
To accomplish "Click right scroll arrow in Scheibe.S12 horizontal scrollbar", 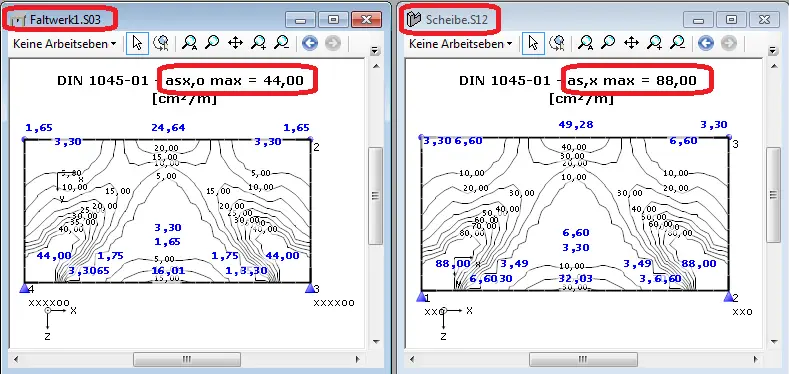I will (754, 359).
